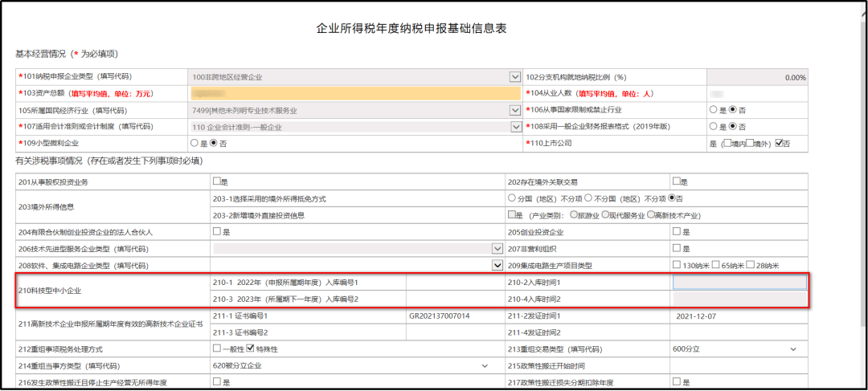Check 境外 for 110上市公司
Viewport: 868px width, 391px height.
pyautogui.click(x=750, y=143)
